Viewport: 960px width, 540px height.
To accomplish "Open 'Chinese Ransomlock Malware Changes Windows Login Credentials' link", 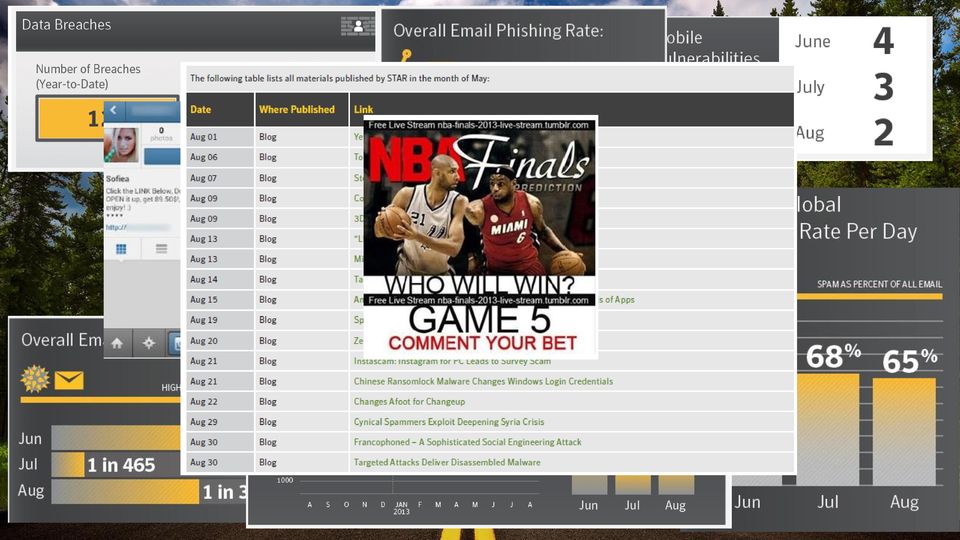I will pos(483,381).
